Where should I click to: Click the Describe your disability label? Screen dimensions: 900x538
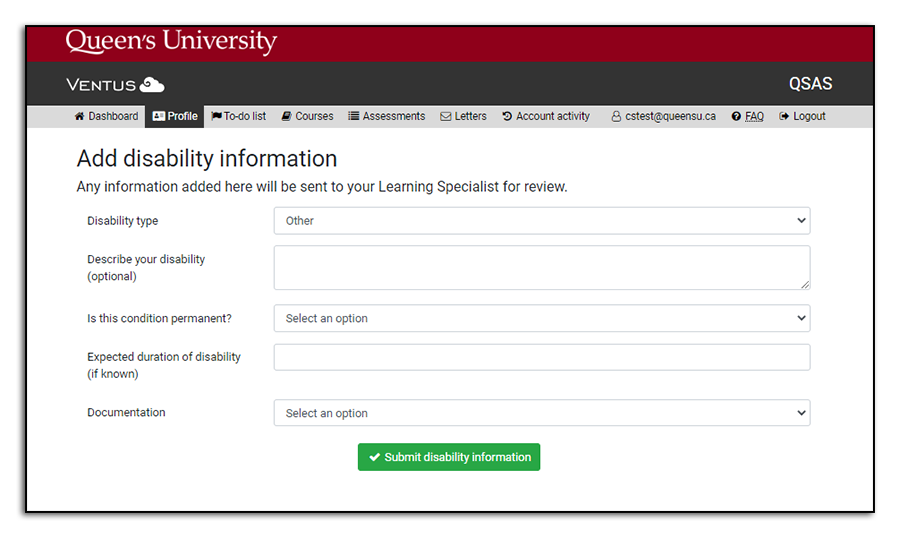pos(146,268)
